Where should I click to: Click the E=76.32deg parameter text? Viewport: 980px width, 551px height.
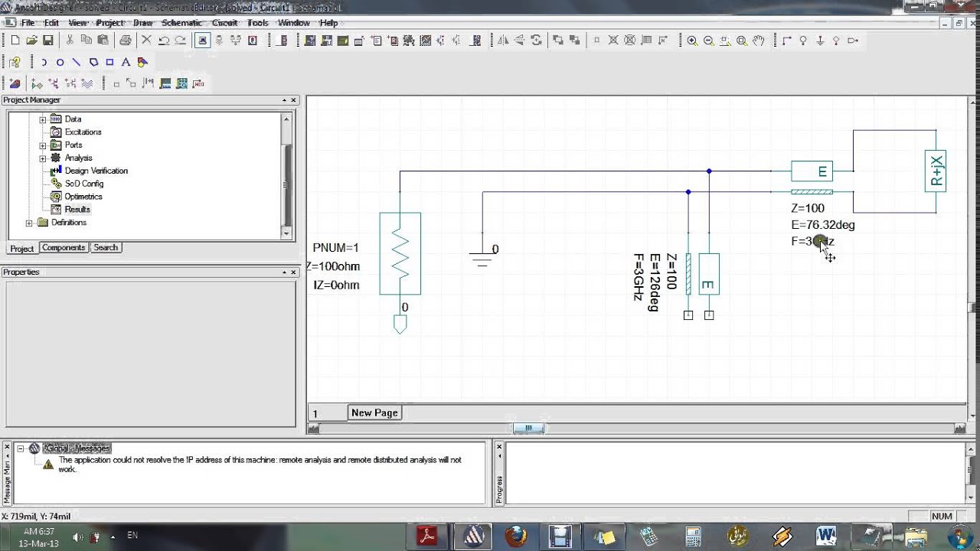pos(823,225)
